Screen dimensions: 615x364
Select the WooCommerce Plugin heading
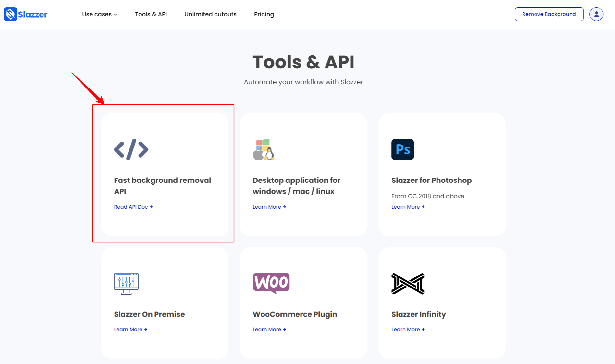(295, 314)
